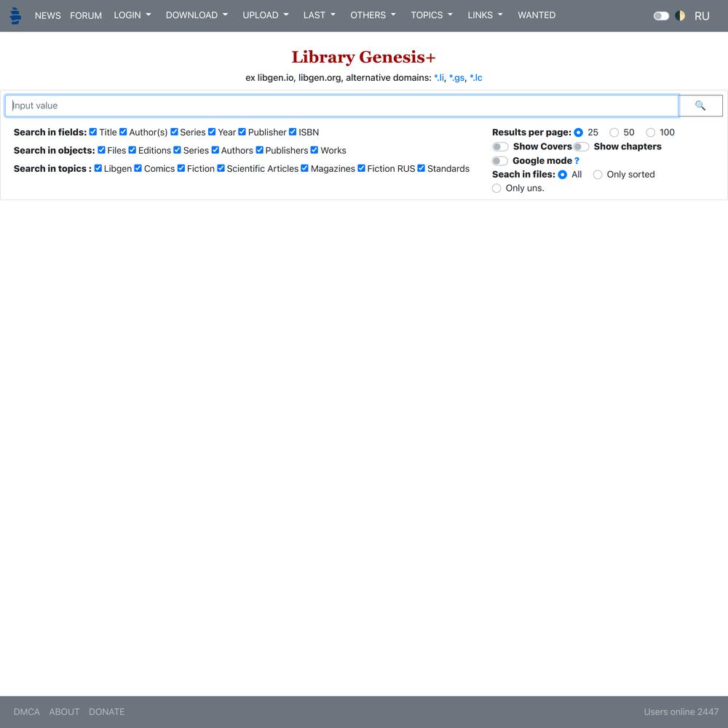The image size is (728, 728).
Task: Open the OTHERS dropdown menu
Action: tap(373, 15)
